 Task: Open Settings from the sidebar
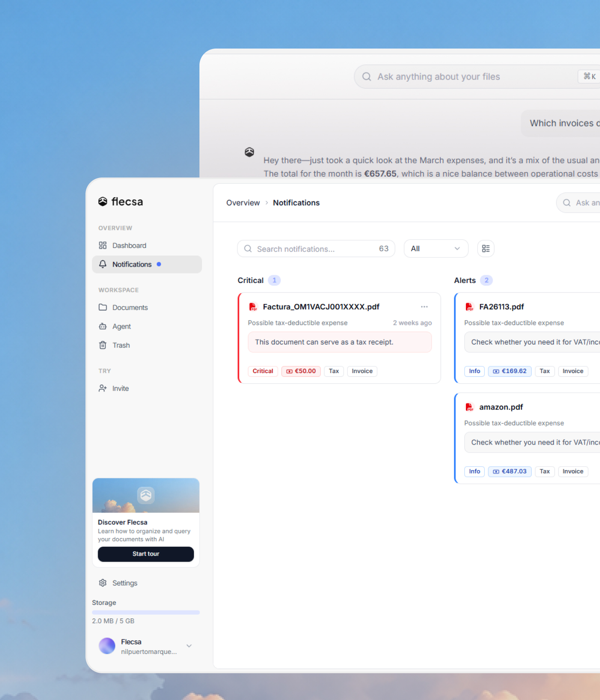[147, 583]
